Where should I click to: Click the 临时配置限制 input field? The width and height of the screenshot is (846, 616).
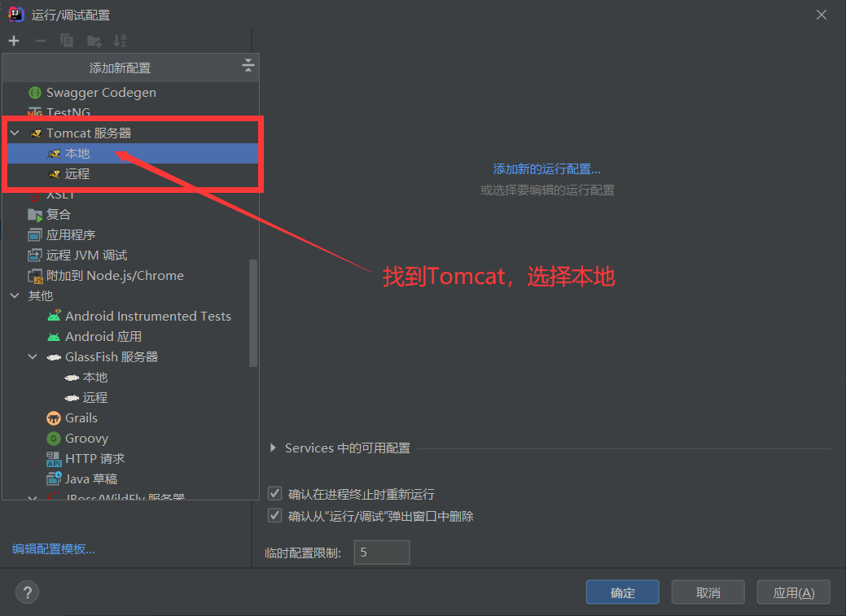[381, 553]
